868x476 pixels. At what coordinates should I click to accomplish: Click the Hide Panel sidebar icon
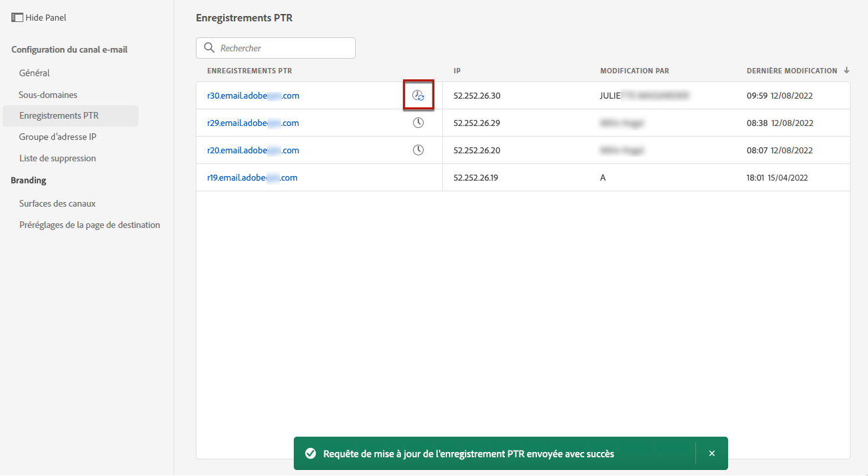pos(17,18)
